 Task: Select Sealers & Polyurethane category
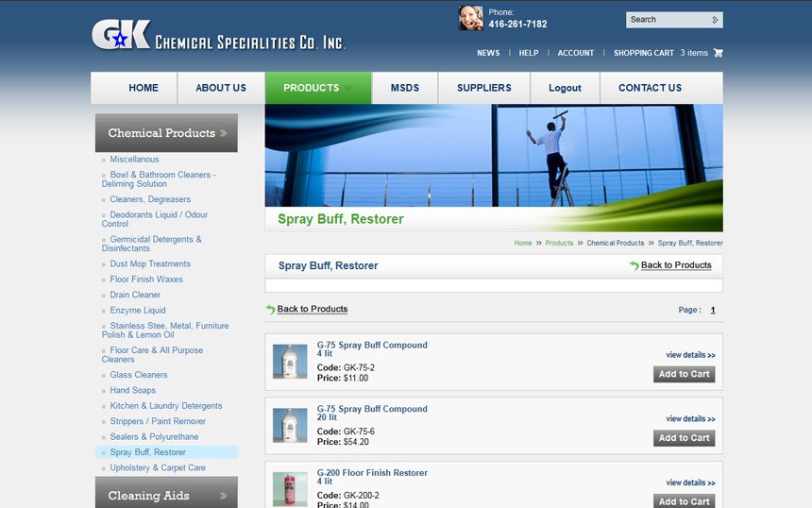click(x=154, y=437)
